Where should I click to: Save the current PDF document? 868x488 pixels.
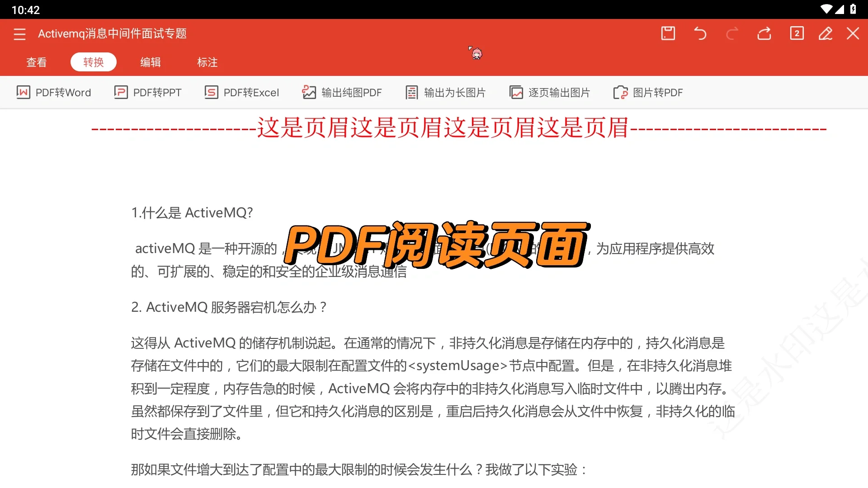click(668, 33)
